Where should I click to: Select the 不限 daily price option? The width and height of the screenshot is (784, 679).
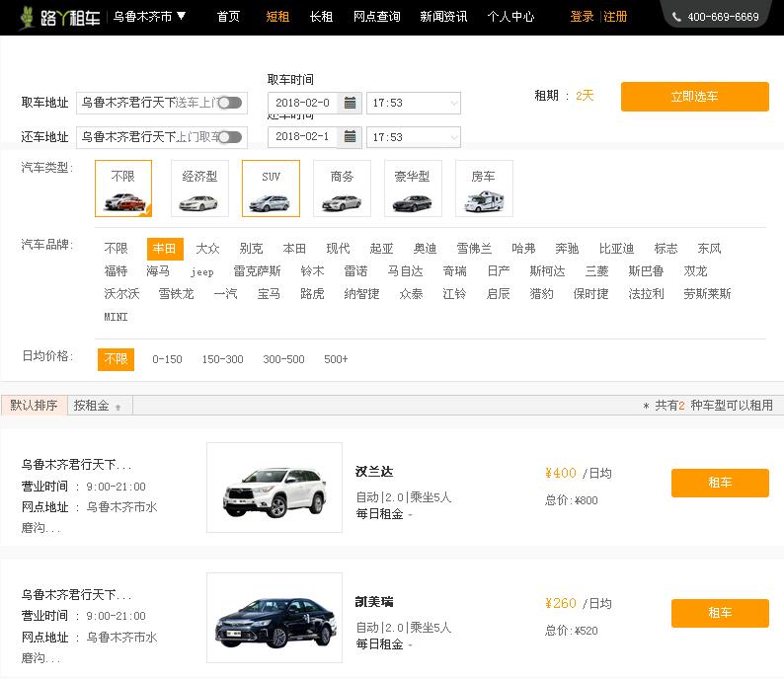pyautogui.click(x=116, y=359)
